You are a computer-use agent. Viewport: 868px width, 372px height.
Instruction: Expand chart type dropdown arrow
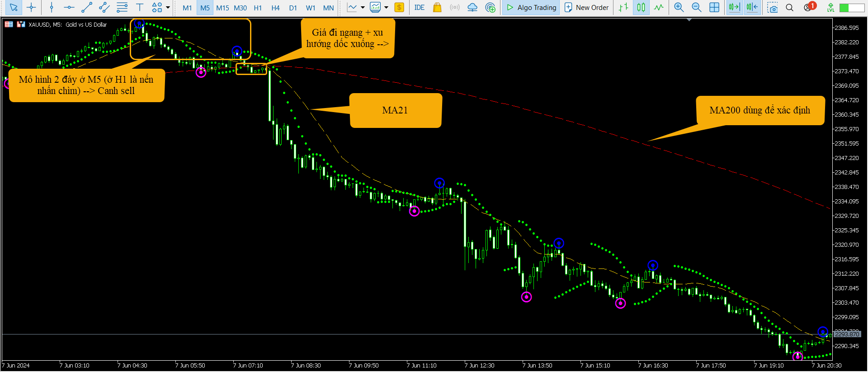click(x=363, y=7)
